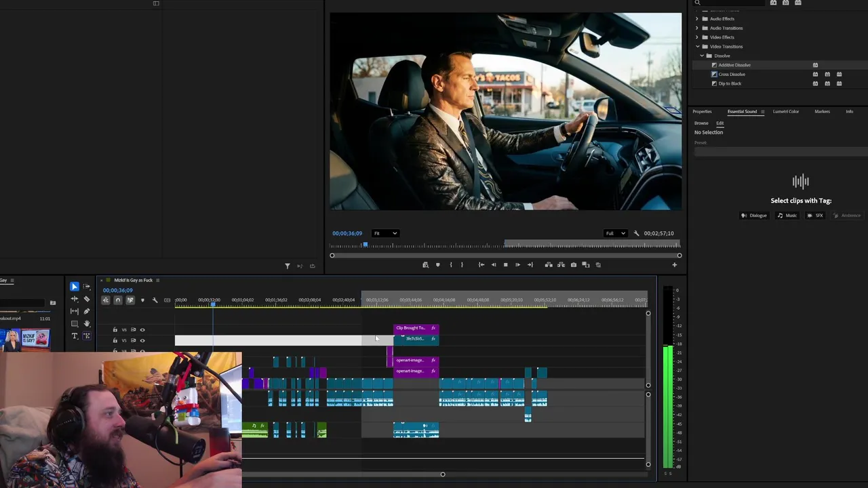The image size is (868, 488).
Task: Switch to Browse in Essential Sound
Action: pos(701,123)
